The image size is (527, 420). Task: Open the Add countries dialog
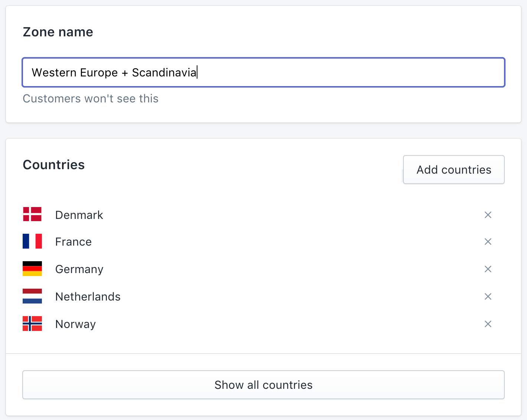(454, 170)
